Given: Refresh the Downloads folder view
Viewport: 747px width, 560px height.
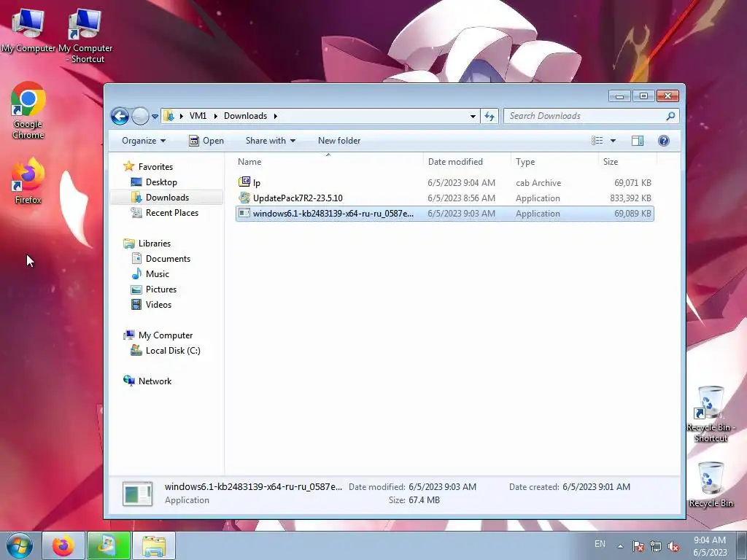Looking at the screenshot, I should [489, 116].
